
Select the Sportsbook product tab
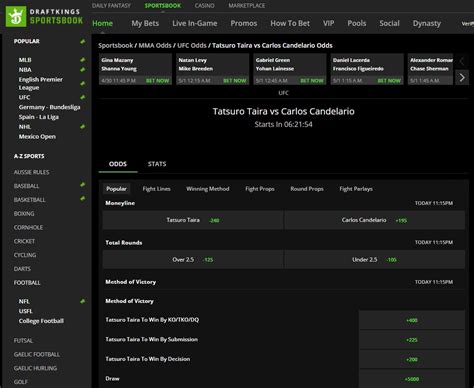163,6
